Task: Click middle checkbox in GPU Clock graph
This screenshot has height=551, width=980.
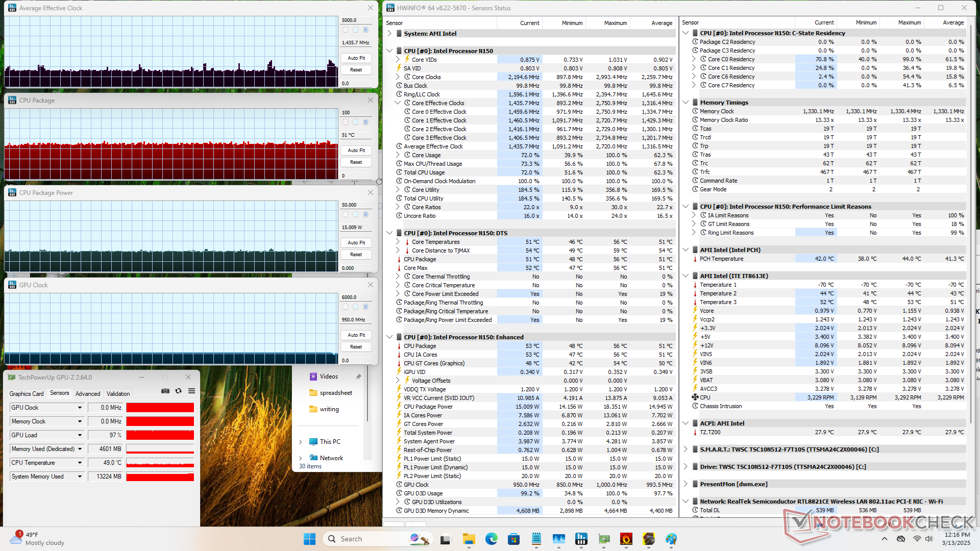Action: 355,307
